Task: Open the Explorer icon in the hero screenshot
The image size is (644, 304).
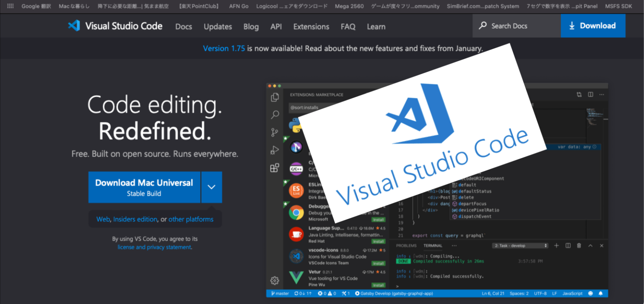Action: point(275,97)
